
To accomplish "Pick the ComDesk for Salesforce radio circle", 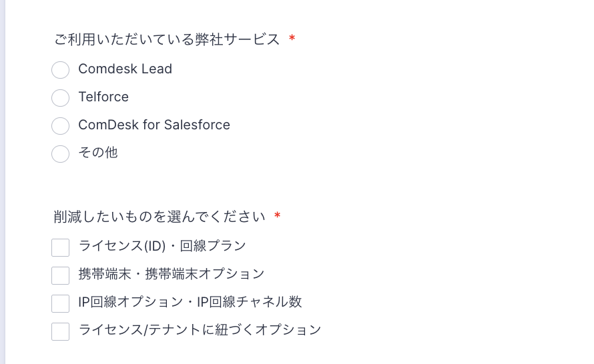I will (x=60, y=126).
